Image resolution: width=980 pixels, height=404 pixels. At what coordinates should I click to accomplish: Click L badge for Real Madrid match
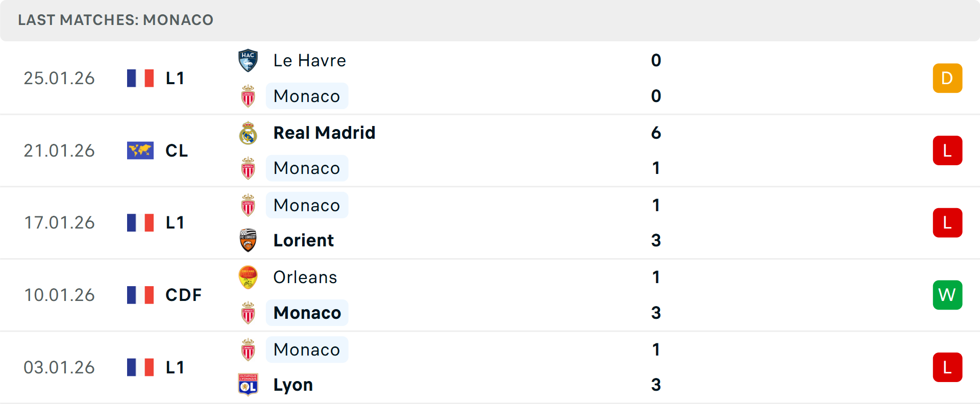pos(947,150)
